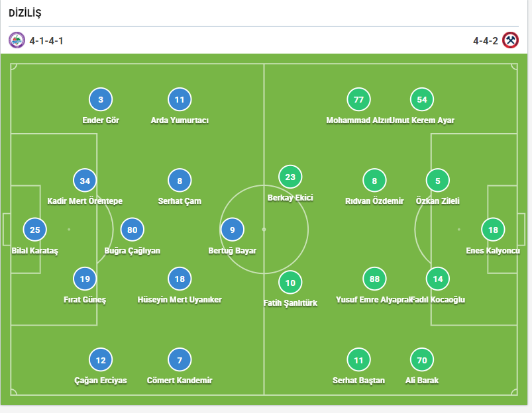Click Enes Kalyoncu's number 18 badge

coord(493,230)
